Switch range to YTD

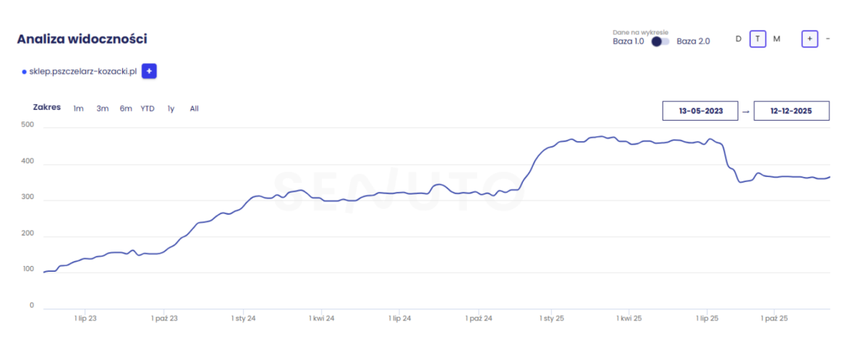click(x=148, y=108)
